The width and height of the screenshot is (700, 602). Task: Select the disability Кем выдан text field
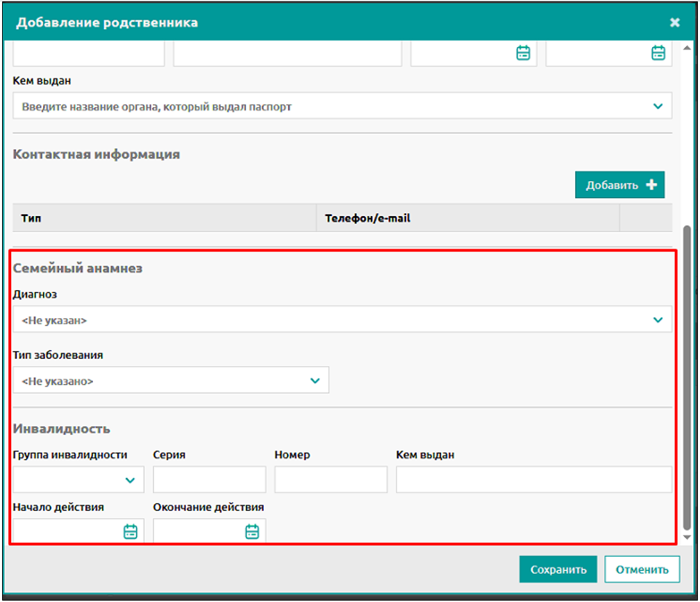[x=533, y=480]
